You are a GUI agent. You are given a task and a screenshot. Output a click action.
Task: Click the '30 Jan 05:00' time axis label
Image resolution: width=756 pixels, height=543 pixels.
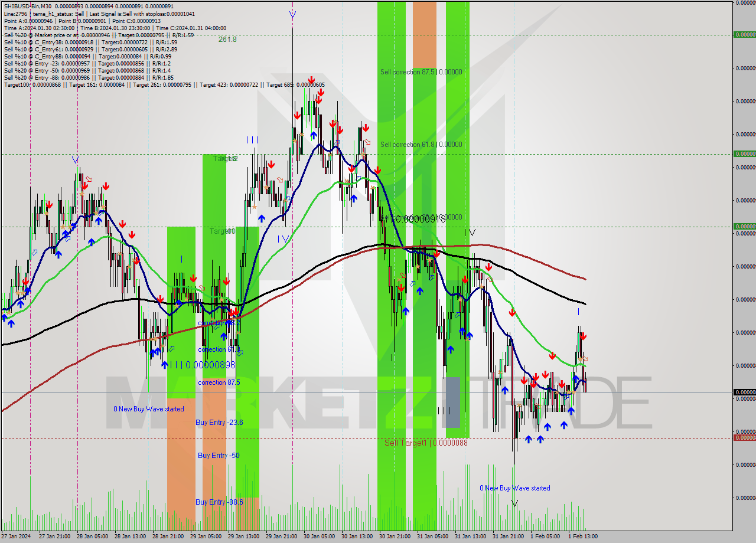pos(319,537)
